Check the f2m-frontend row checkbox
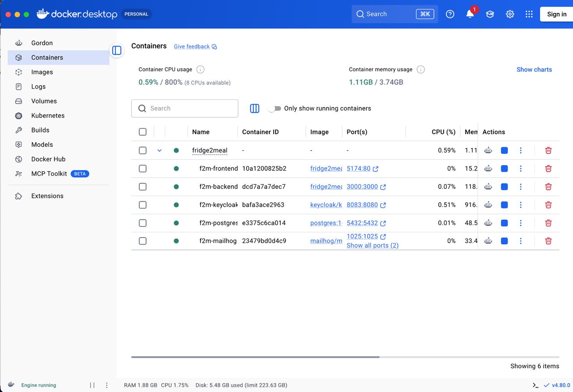 [143, 169]
